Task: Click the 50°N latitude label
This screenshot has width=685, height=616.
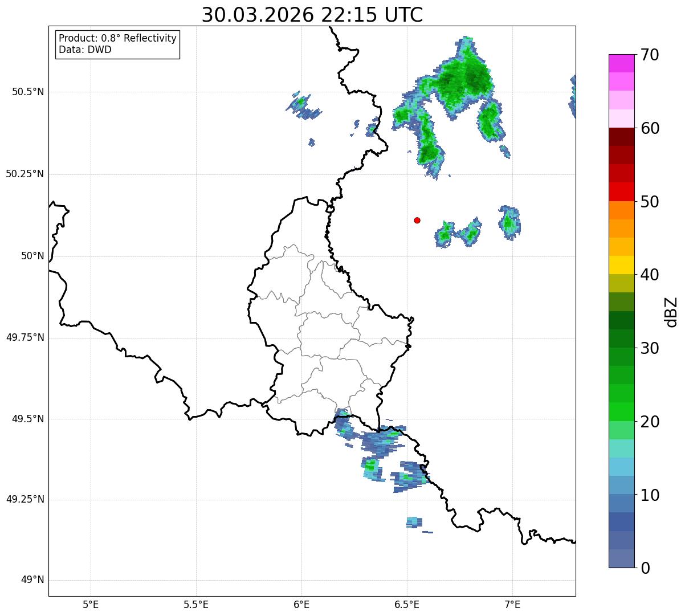Action: pos(32,256)
